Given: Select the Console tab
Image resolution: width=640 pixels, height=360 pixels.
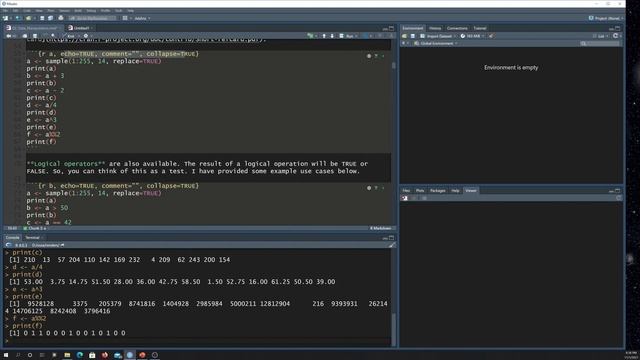Looking at the screenshot, I should pyautogui.click(x=12, y=238).
